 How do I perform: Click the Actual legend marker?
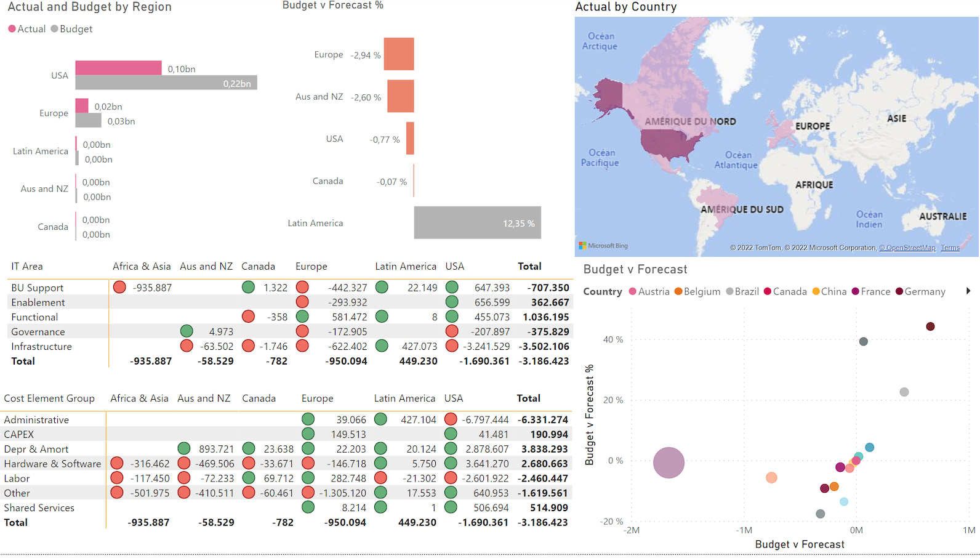click(x=12, y=29)
